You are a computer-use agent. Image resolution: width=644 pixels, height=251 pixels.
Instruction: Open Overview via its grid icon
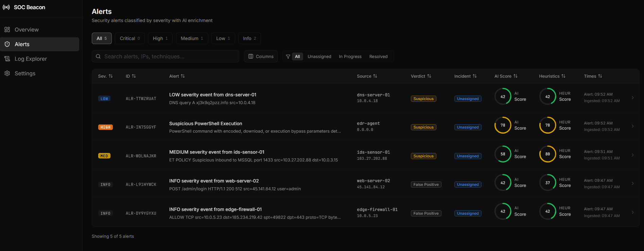[7, 30]
